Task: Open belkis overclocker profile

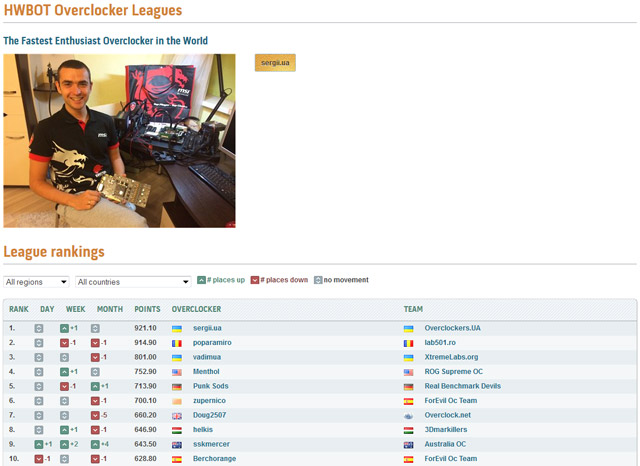Action: [203, 430]
